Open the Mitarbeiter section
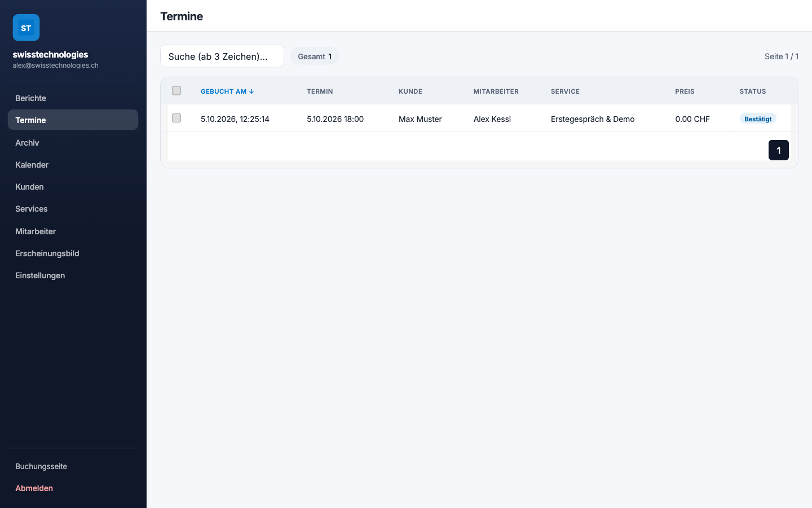812x508 pixels. (73, 231)
